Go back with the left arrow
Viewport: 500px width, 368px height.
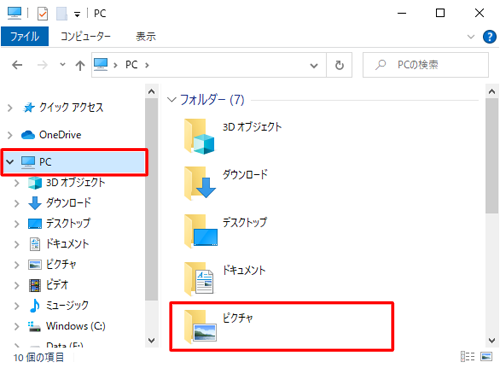pyautogui.click(x=17, y=65)
